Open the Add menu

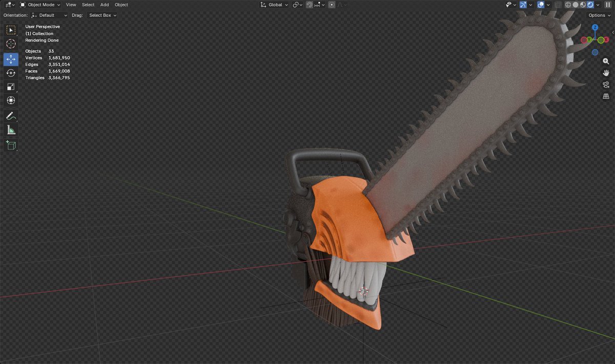point(104,5)
